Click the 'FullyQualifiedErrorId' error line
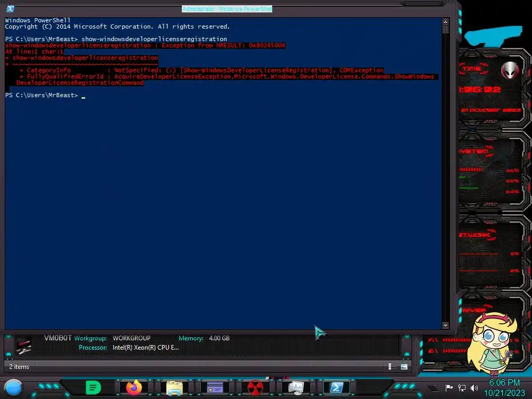 pos(227,77)
